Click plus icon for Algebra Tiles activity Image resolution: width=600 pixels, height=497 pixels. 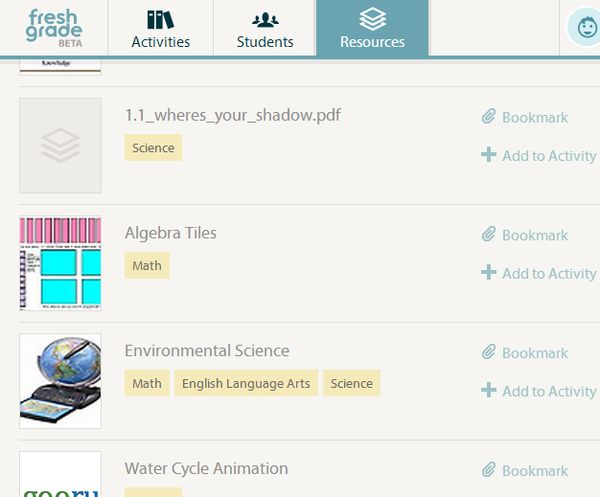click(489, 273)
